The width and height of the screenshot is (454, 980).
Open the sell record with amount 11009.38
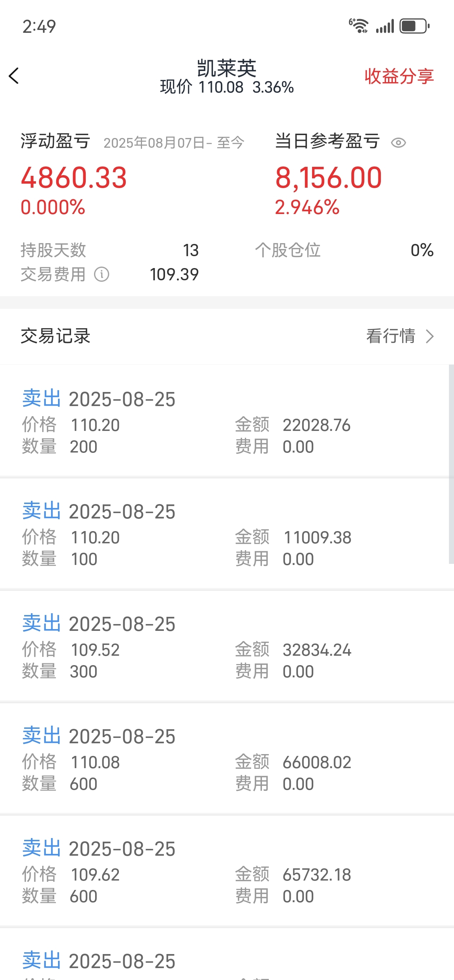224,533
